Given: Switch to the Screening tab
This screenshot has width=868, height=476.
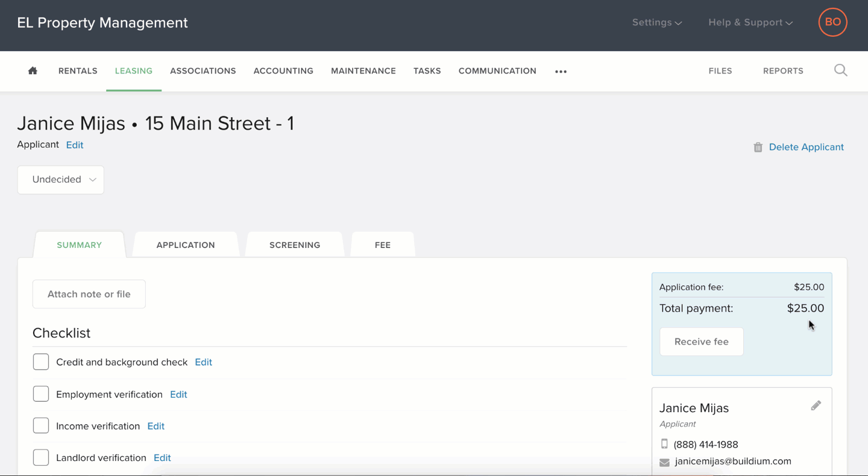Looking at the screenshot, I should (295, 245).
